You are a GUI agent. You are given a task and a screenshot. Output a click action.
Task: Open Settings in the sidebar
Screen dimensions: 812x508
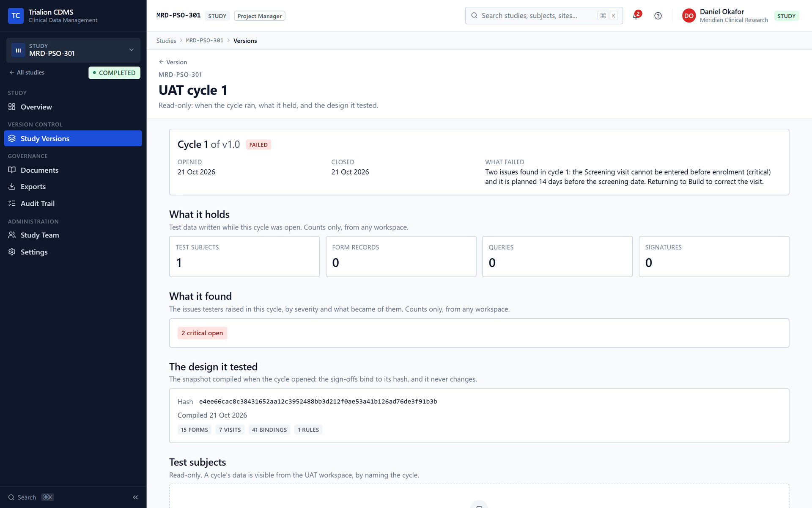(x=73, y=252)
